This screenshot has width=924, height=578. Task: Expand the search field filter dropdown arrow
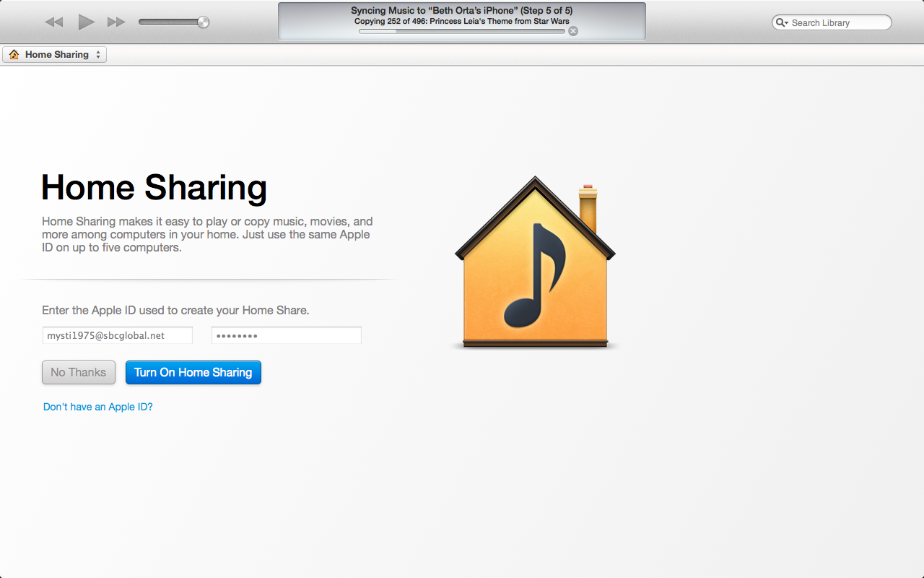pos(786,22)
